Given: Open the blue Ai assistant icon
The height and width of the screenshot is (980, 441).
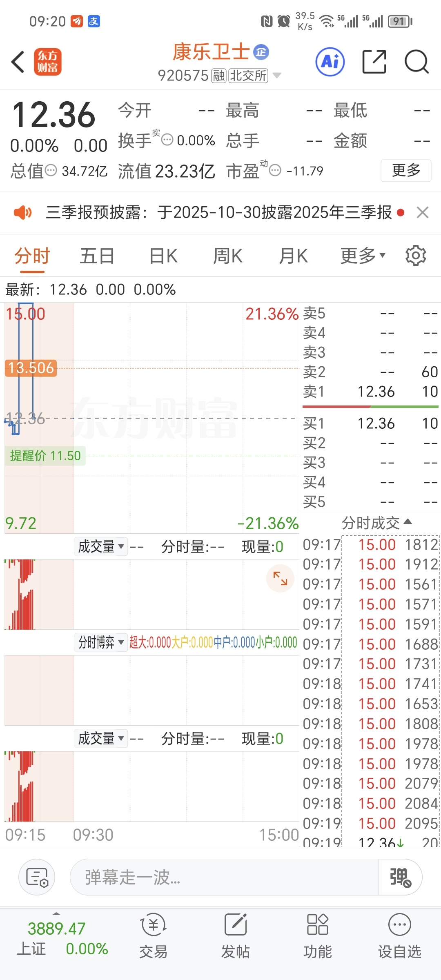Looking at the screenshot, I should pyautogui.click(x=330, y=62).
